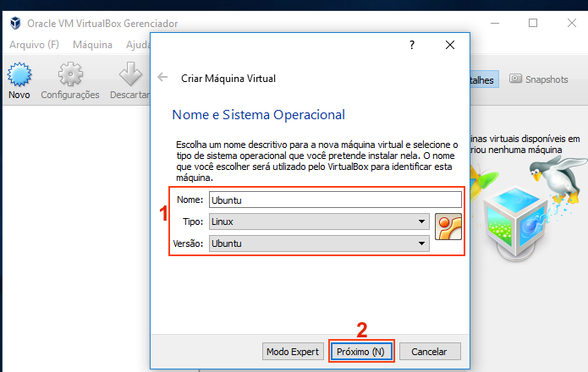Click the Descartar arrow icon
The height and width of the screenshot is (372, 588).
tap(130, 74)
